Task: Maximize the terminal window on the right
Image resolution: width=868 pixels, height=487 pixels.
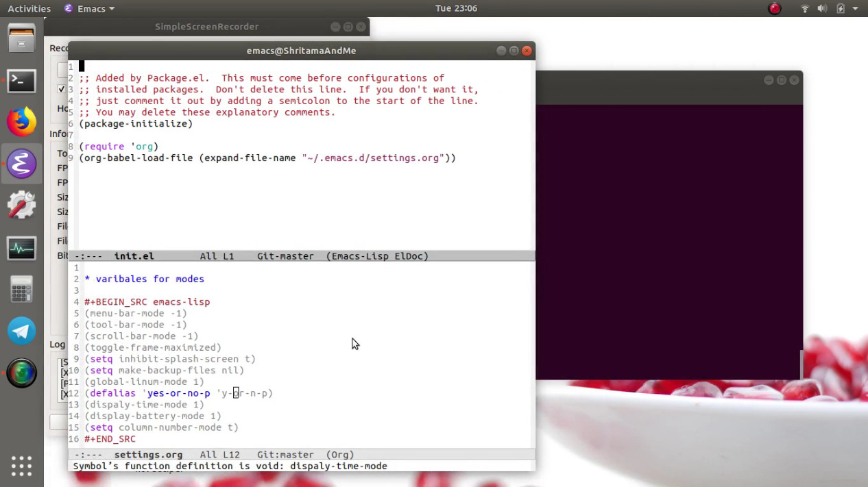Action: 781,80
